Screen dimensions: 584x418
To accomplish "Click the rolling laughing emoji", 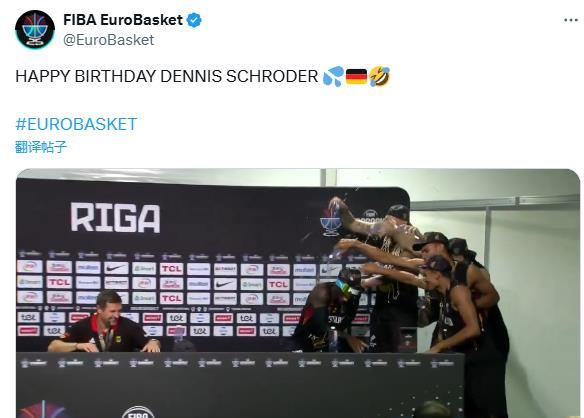I will tap(380, 76).
